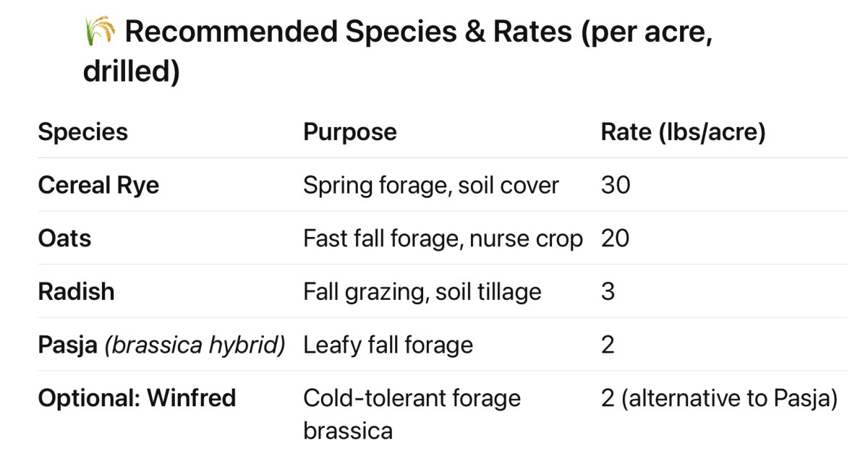The image size is (868, 451).
Task: Select the Radish species cell
Action: pyautogui.click(x=76, y=291)
